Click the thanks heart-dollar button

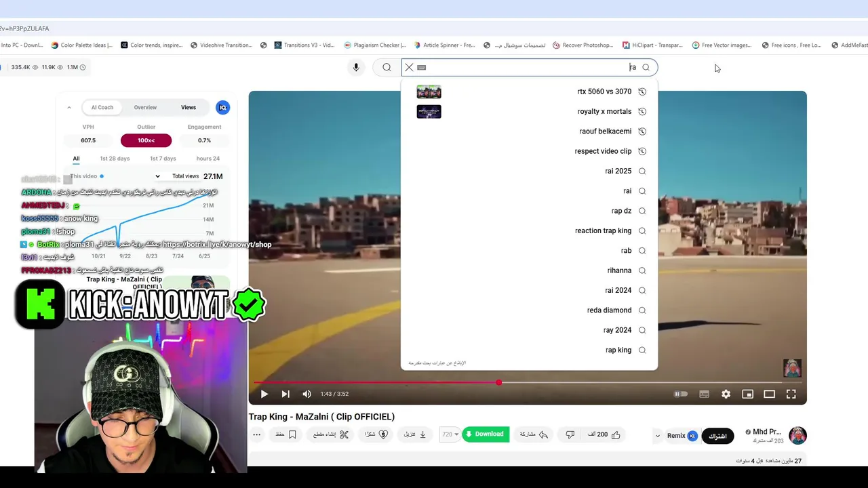point(376,434)
